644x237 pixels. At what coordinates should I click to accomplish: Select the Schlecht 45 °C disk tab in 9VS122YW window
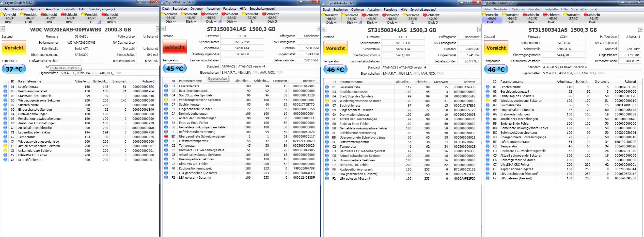coord(211,18)
